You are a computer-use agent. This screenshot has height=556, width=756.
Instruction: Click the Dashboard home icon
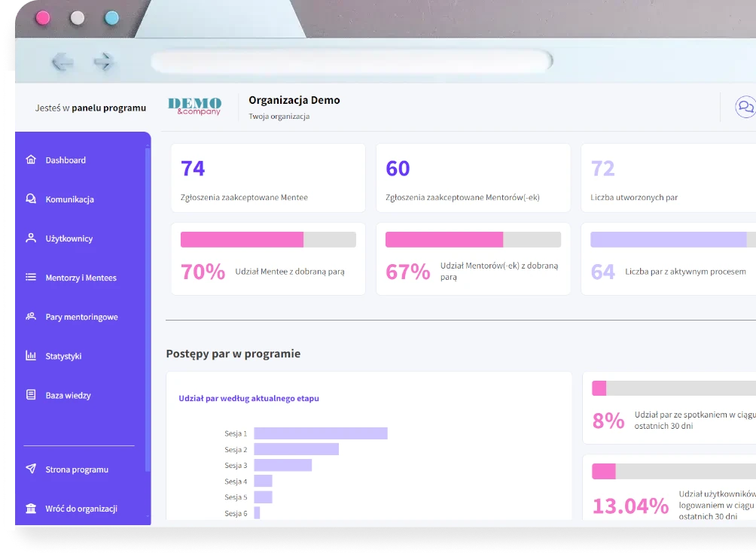(31, 160)
